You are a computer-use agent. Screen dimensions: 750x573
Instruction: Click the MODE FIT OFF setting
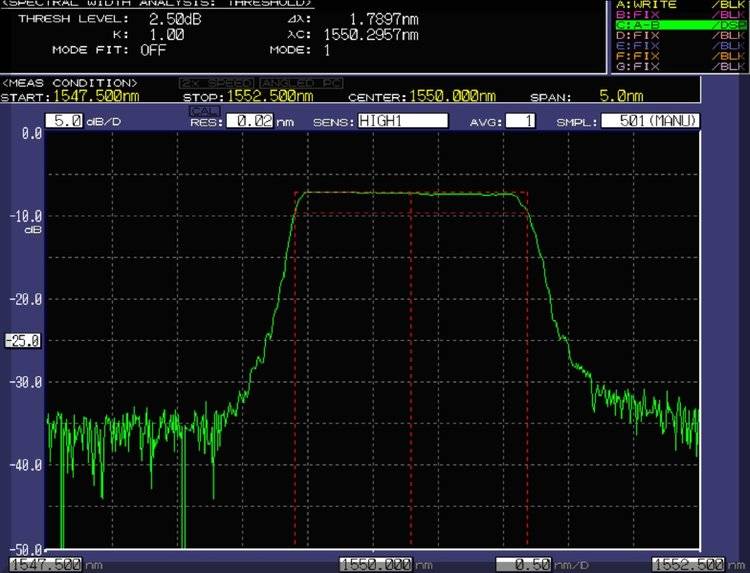pos(153,49)
